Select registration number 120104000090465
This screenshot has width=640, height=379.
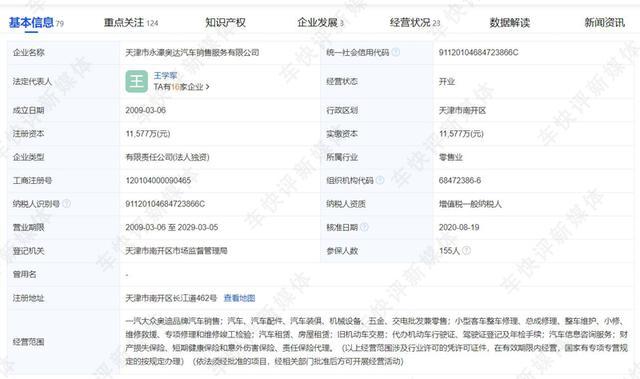(158, 180)
